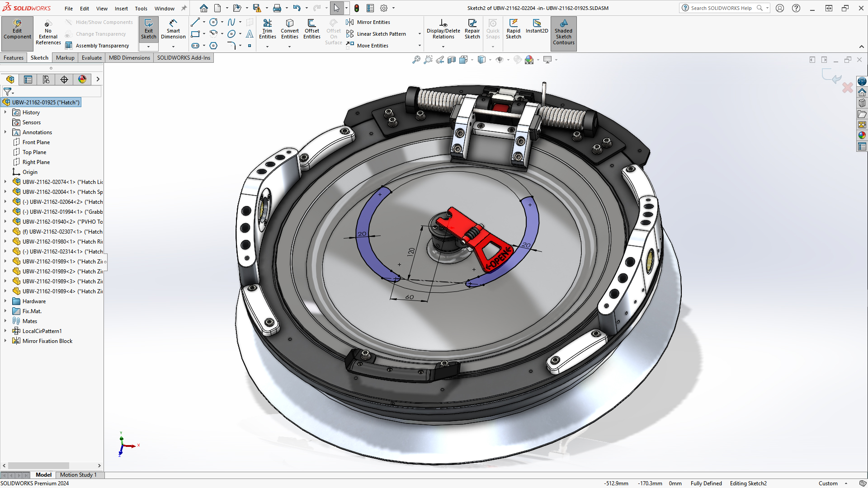Toggle Assembly Transparency
The height and width of the screenshot is (488, 868).
coord(97,46)
